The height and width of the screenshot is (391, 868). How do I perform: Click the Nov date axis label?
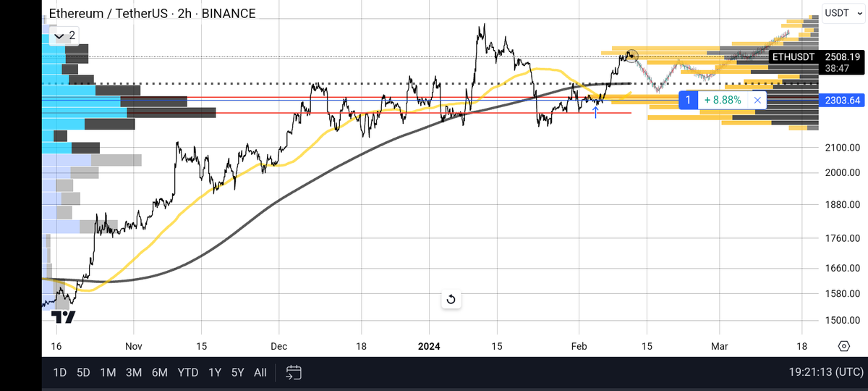134,346
